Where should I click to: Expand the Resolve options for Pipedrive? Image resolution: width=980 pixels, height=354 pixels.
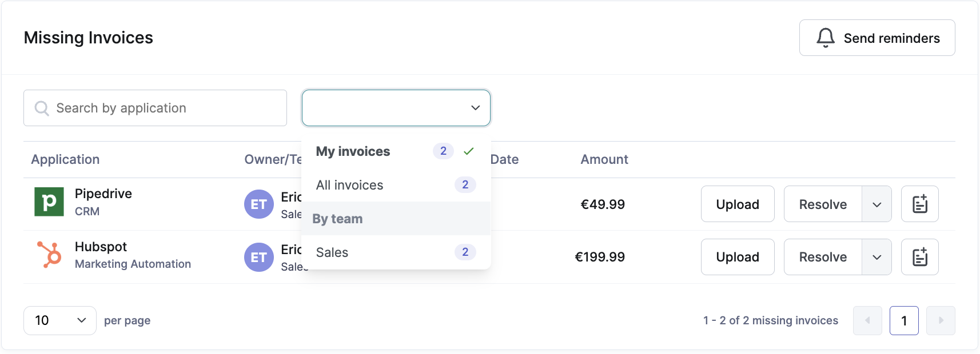tap(877, 204)
